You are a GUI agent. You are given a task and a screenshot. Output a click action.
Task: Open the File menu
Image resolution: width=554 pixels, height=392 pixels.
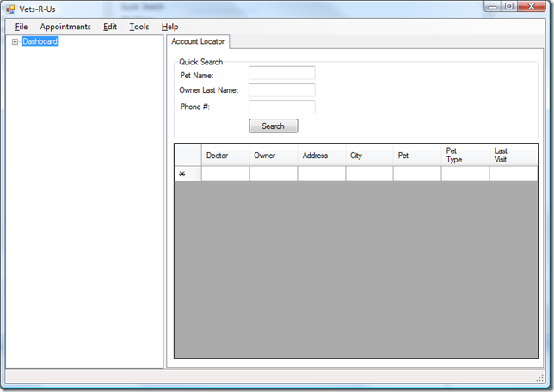[22, 27]
